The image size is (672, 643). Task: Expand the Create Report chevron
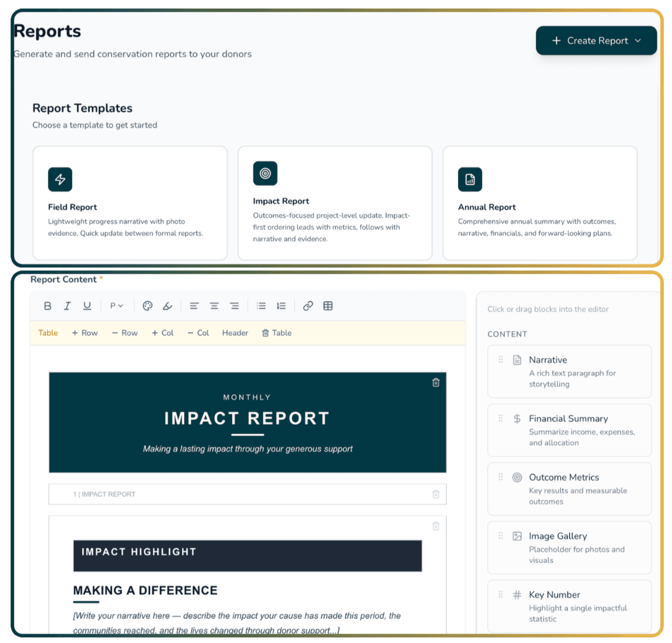click(638, 40)
